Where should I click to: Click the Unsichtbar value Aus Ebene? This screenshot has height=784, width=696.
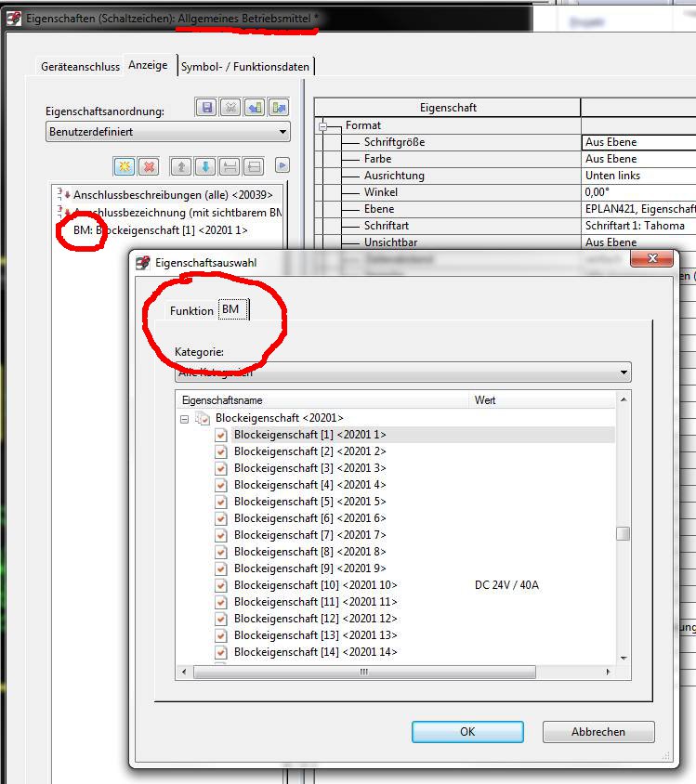pos(638,242)
